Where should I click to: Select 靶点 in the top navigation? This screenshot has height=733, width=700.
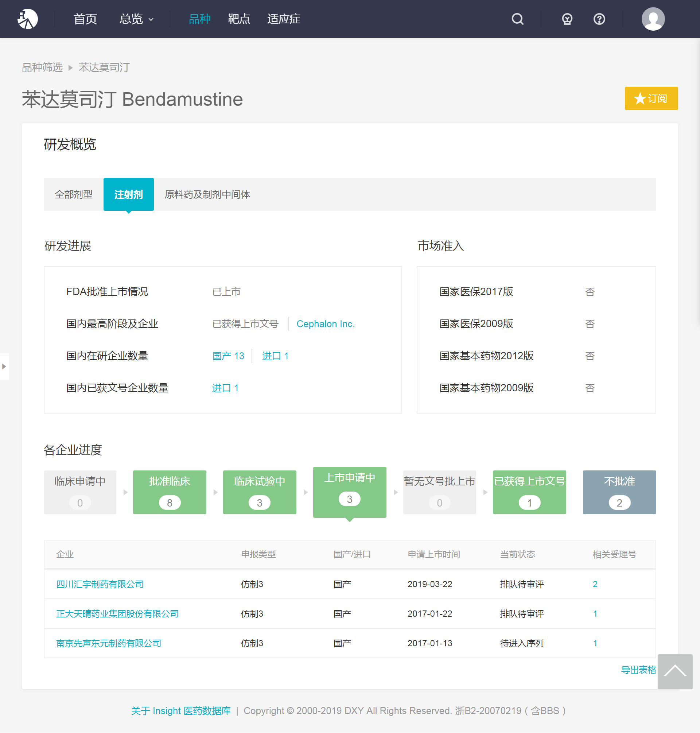coord(238,19)
